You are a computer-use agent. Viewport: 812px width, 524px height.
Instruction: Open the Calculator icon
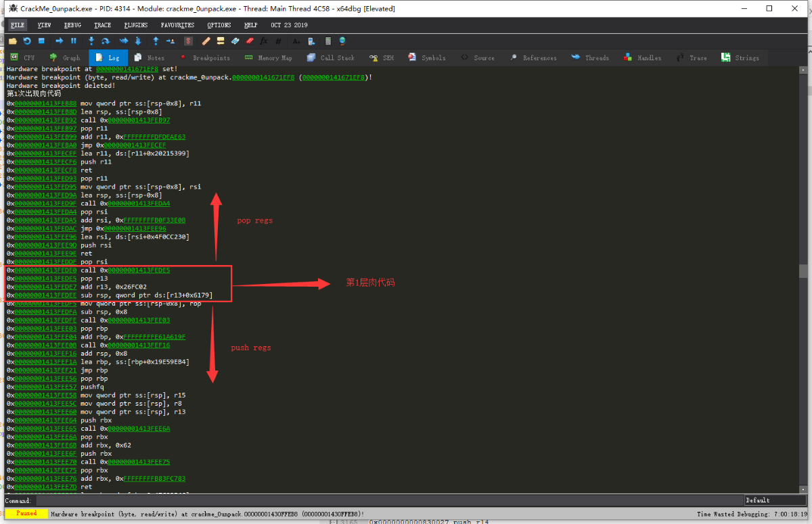[x=328, y=41]
